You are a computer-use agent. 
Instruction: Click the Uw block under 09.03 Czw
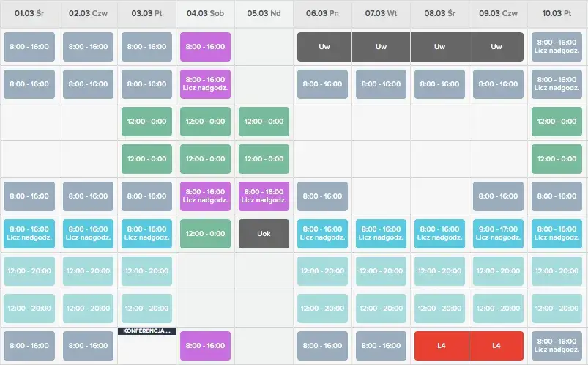pyautogui.click(x=496, y=47)
